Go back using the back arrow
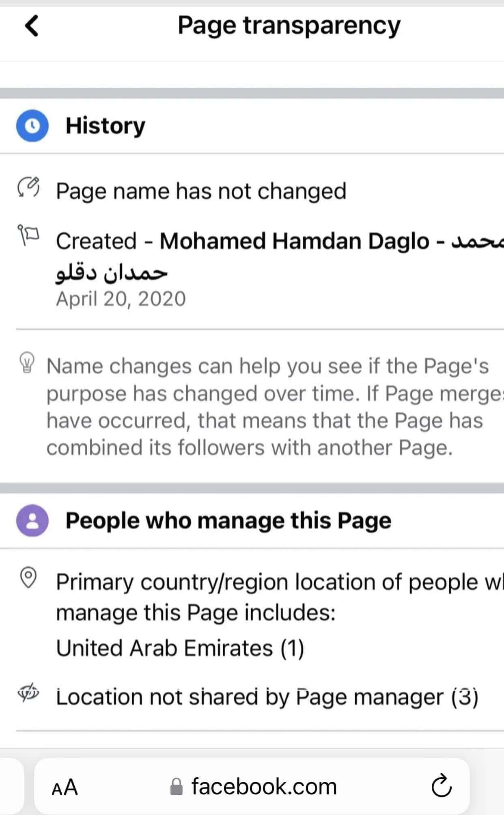Image resolution: width=504 pixels, height=815 pixels. (32, 26)
